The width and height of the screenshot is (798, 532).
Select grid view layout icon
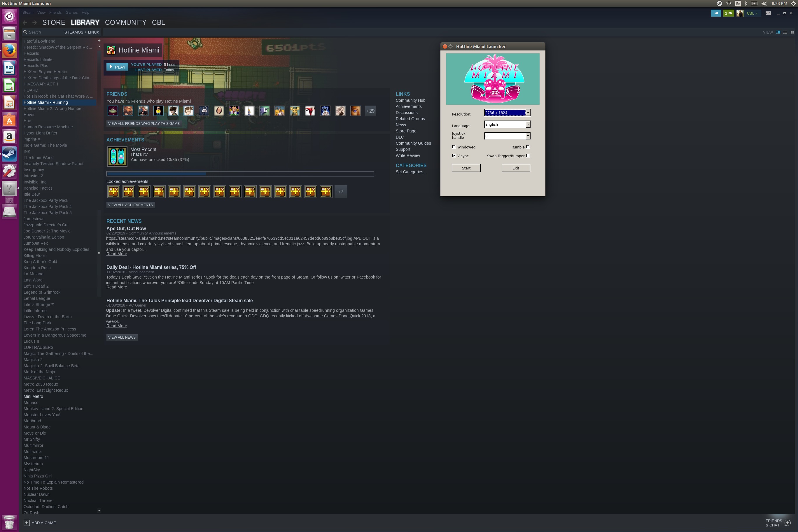click(x=792, y=32)
